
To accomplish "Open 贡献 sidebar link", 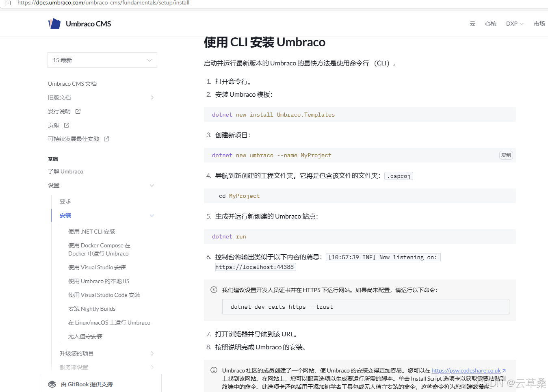I will click(x=54, y=125).
